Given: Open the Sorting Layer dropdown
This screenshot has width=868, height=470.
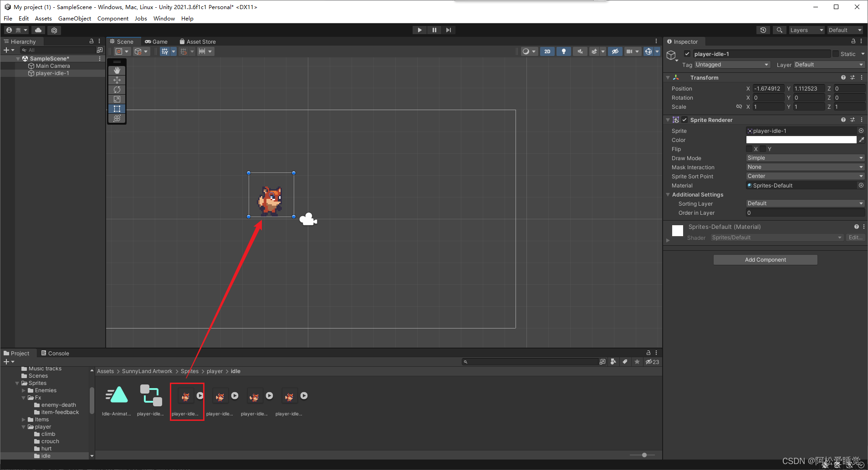Looking at the screenshot, I should [805, 204].
